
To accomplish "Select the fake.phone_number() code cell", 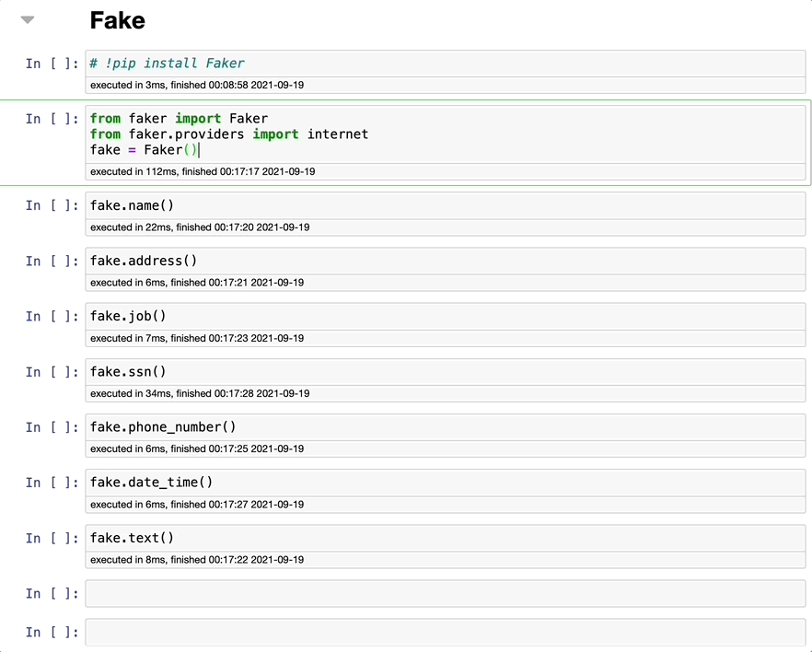I will tap(445, 427).
